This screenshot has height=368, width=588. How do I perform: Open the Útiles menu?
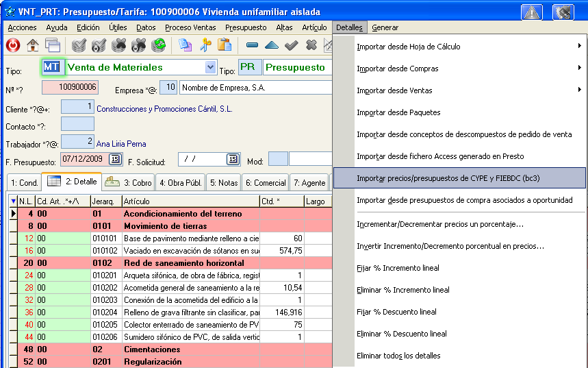118,27
